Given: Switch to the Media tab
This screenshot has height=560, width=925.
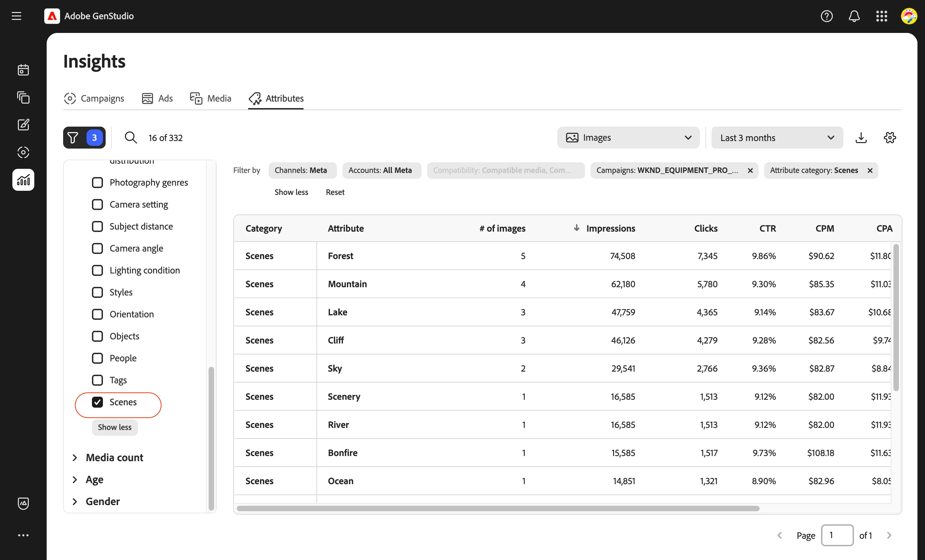Looking at the screenshot, I should click(x=211, y=98).
